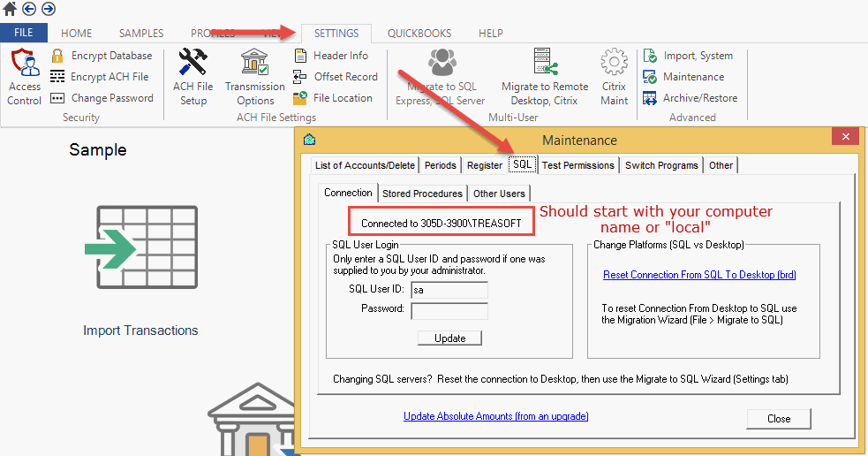
Task: Switch to the QUICKBOOKS ribbon tab
Action: pos(419,34)
